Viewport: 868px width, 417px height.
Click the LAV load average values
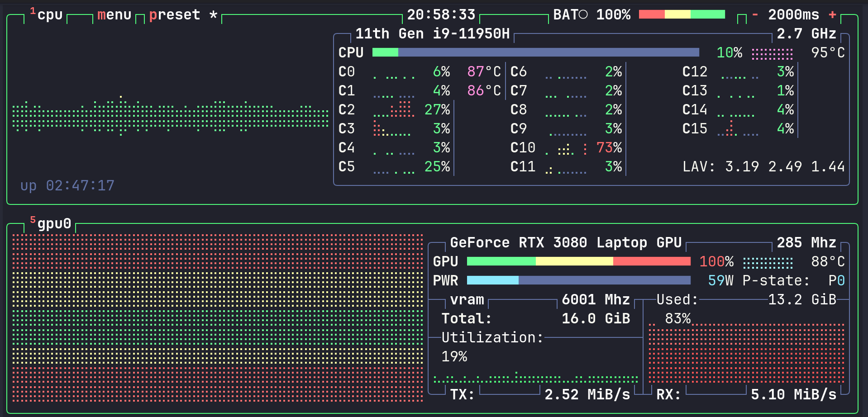point(764,167)
